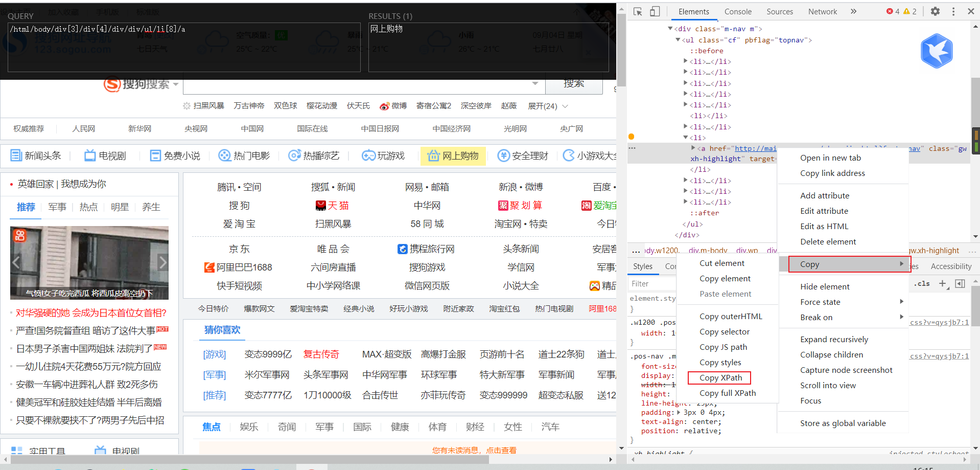980x470 pixels.
Task: Switch to the Console tab
Action: pos(738,11)
